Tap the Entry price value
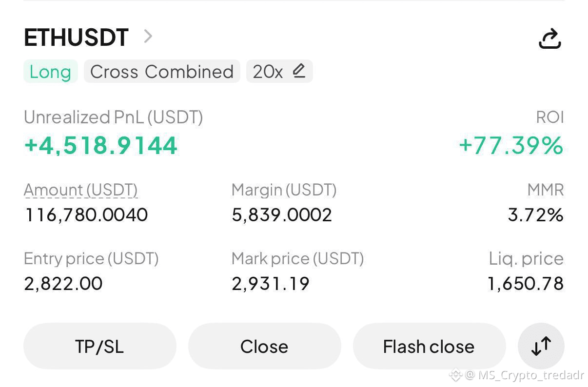 (63, 284)
